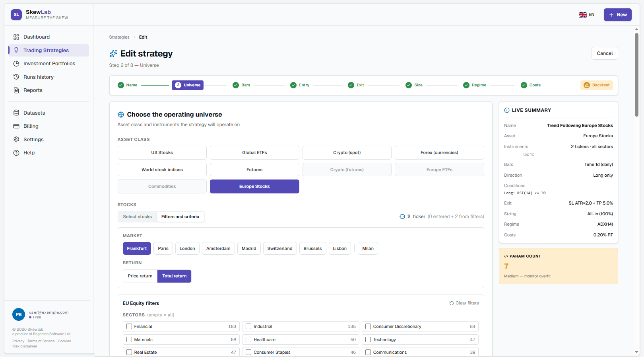The width and height of the screenshot is (644, 357).
Task: Switch to Filters and criteria tab
Action: [x=180, y=217]
